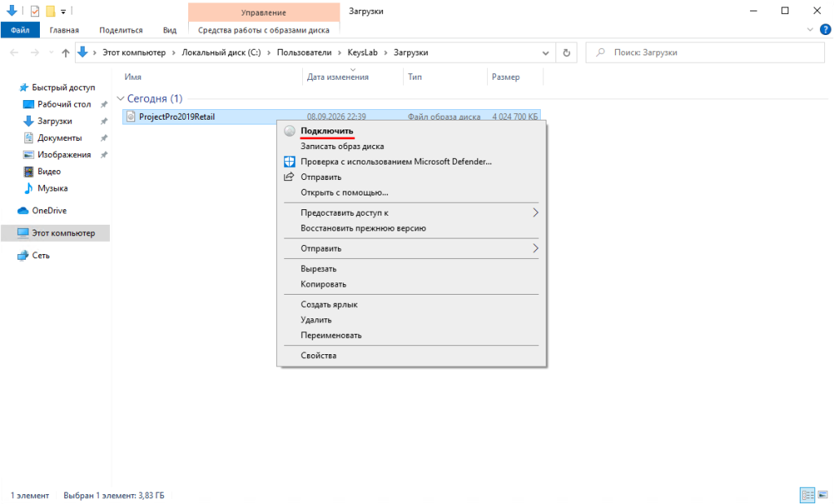Sort by the Имя column header
The image size is (834, 504).
coord(133,77)
